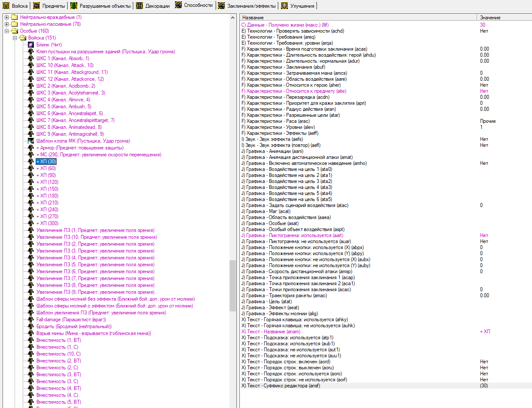Select Вместимость (3, BT) tree item
Viewport: 532px width, 408px height.
pyautogui.click(x=59, y=375)
